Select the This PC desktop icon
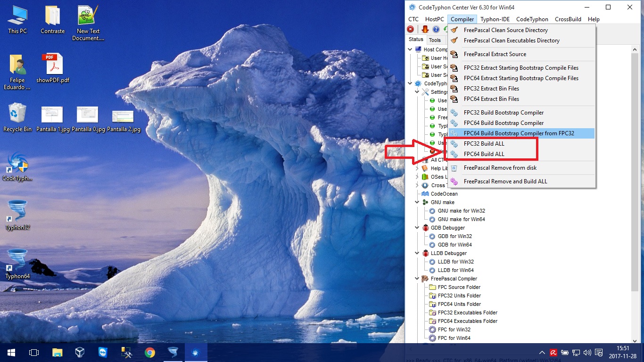Viewport: 644px width, 362px height. (17, 19)
